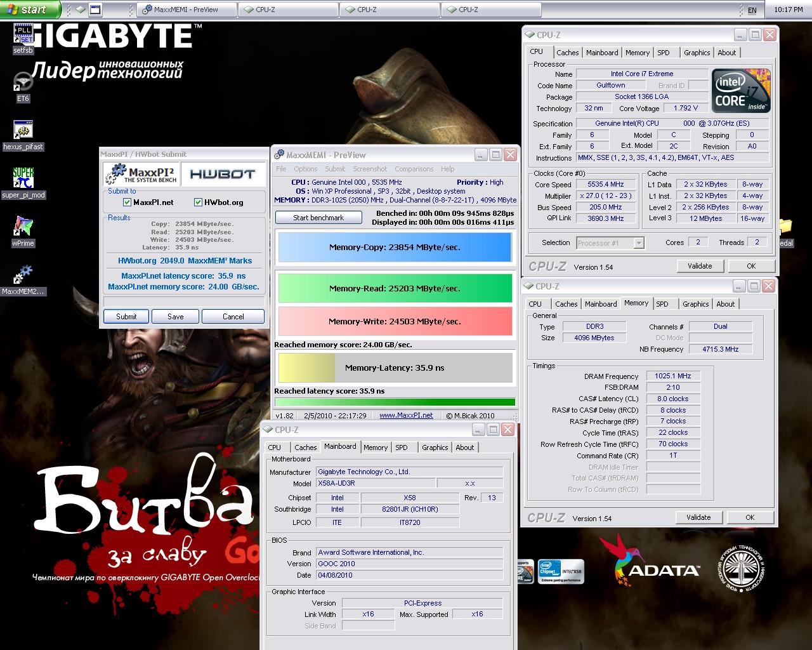This screenshot has height=650, width=812.
Task: Enable the MaxxPI.net submit checkbox
Action: pyautogui.click(x=127, y=202)
